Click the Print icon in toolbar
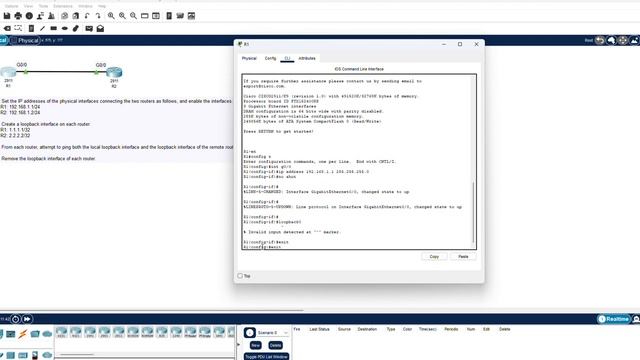 point(18,16)
